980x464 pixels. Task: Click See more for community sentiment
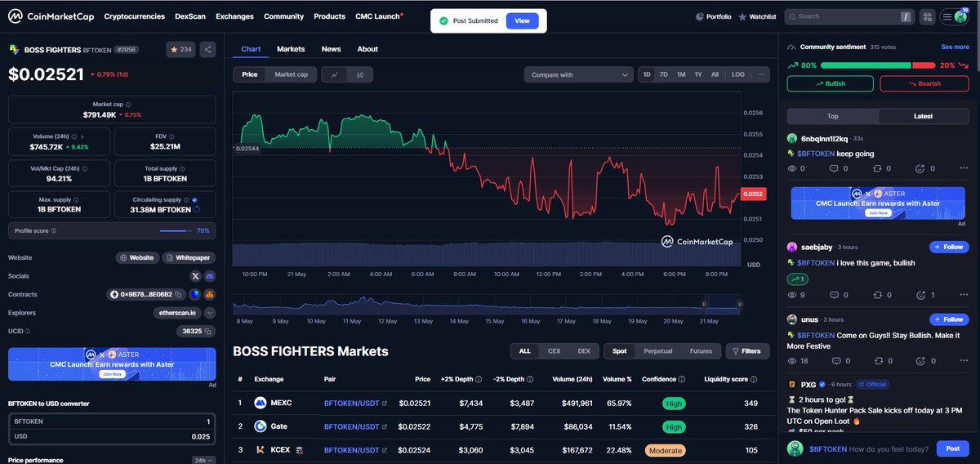[955, 47]
